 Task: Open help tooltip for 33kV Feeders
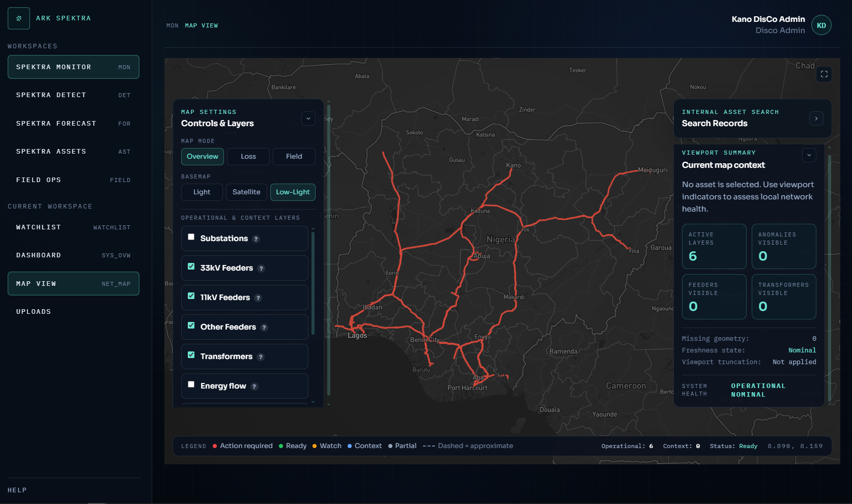261,269
